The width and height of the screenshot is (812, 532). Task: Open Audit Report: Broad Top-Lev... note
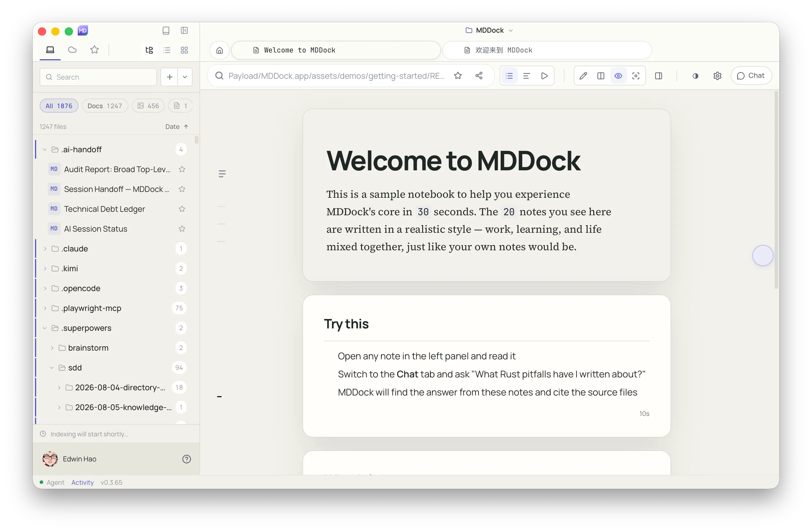tap(117, 169)
